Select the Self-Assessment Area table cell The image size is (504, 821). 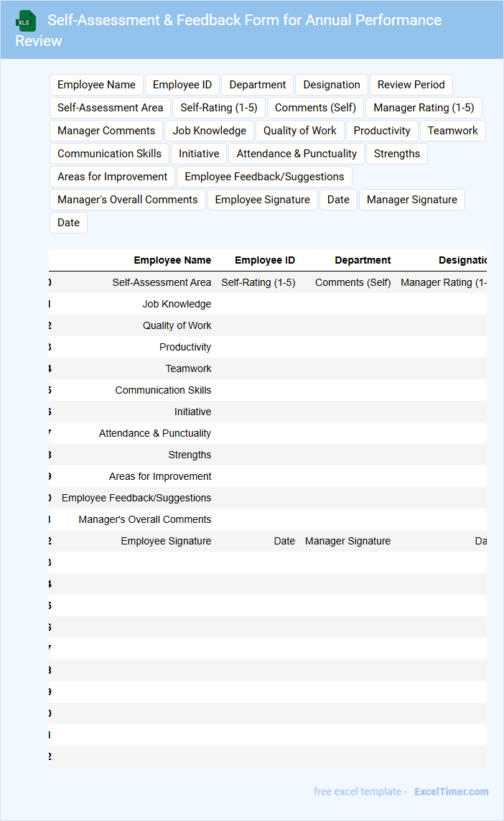(x=162, y=282)
